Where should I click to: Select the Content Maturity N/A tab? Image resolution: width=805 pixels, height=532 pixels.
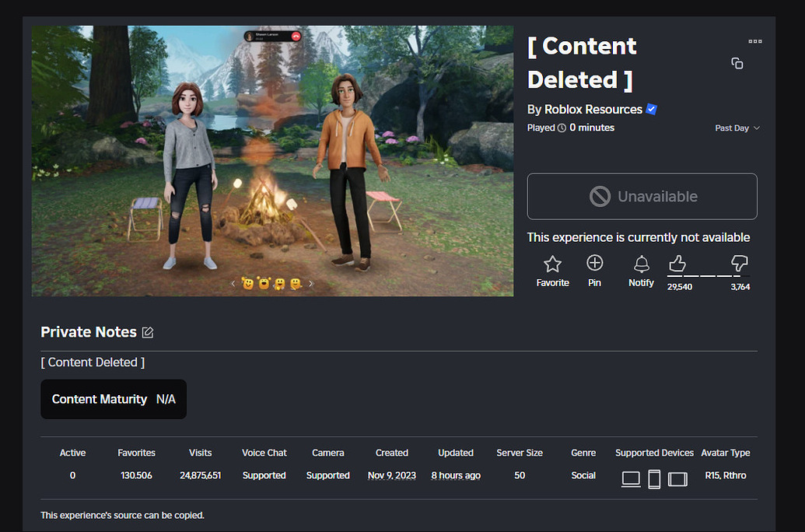pos(113,398)
